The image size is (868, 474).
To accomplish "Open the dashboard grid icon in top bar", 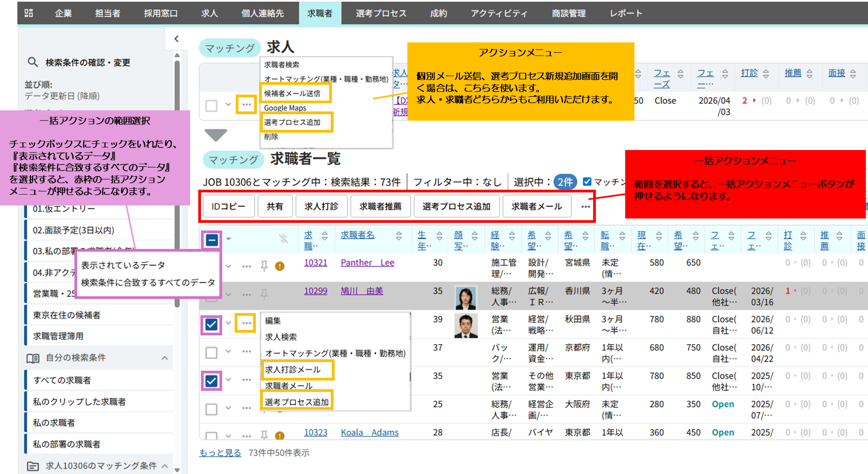I will coord(29,13).
